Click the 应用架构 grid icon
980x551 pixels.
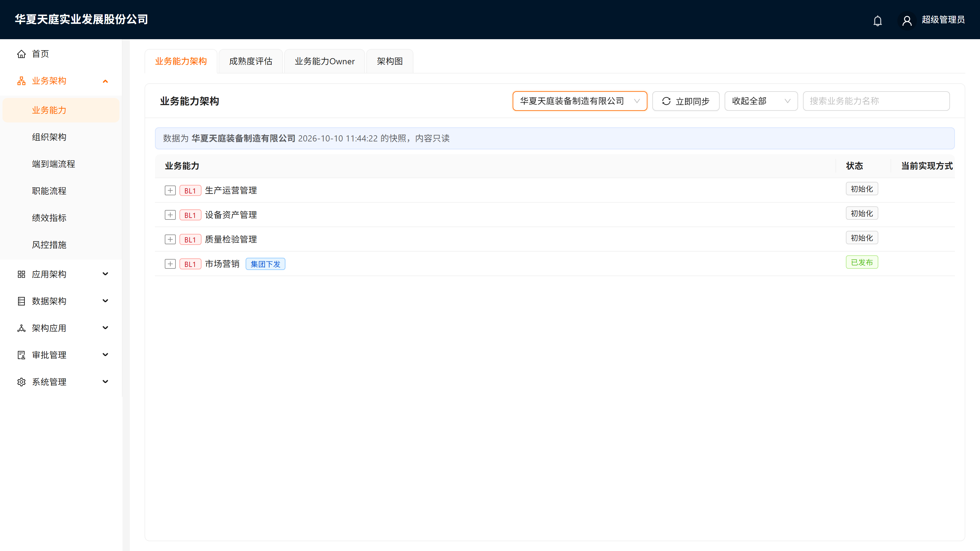pyautogui.click(x=21, y=274)
